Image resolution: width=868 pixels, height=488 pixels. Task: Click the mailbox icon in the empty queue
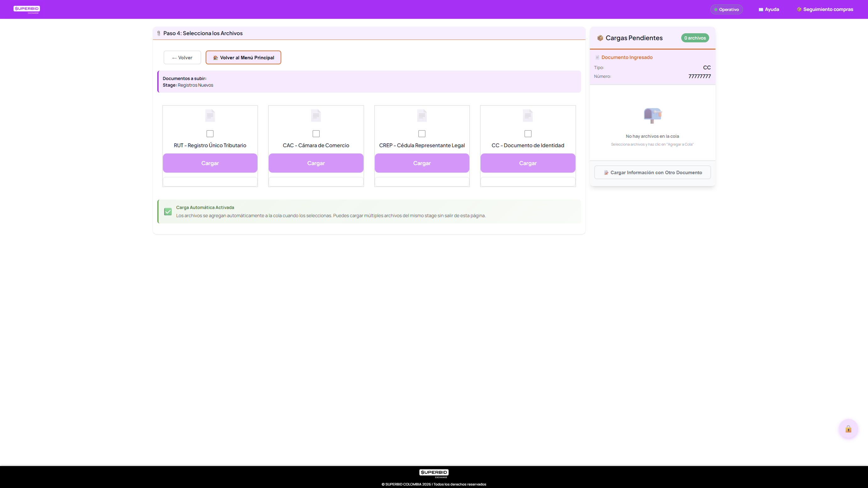click(x=652, y=115)
